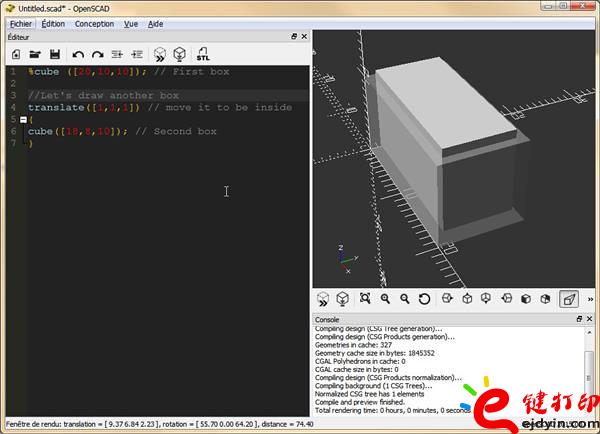
Task: Save the script with the floppy disk icon
Action: click(54, 53)
